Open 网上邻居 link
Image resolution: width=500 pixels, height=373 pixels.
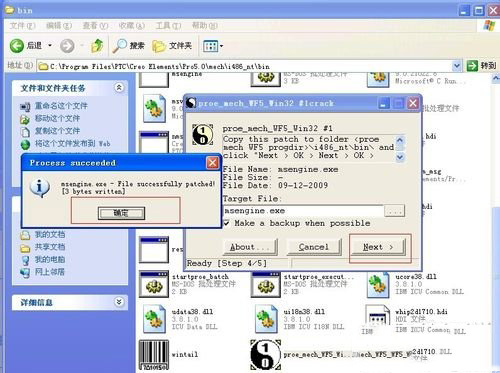[x=50, y=272]
